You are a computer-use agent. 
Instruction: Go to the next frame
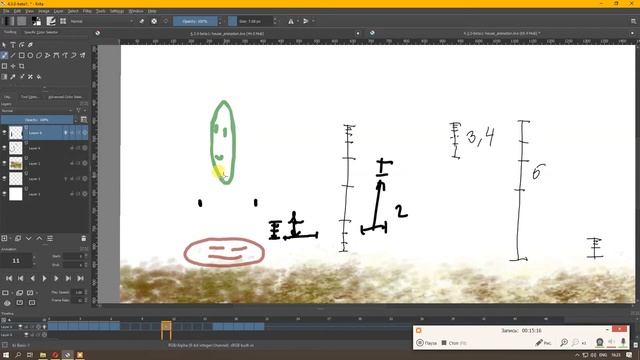point(56,278)
